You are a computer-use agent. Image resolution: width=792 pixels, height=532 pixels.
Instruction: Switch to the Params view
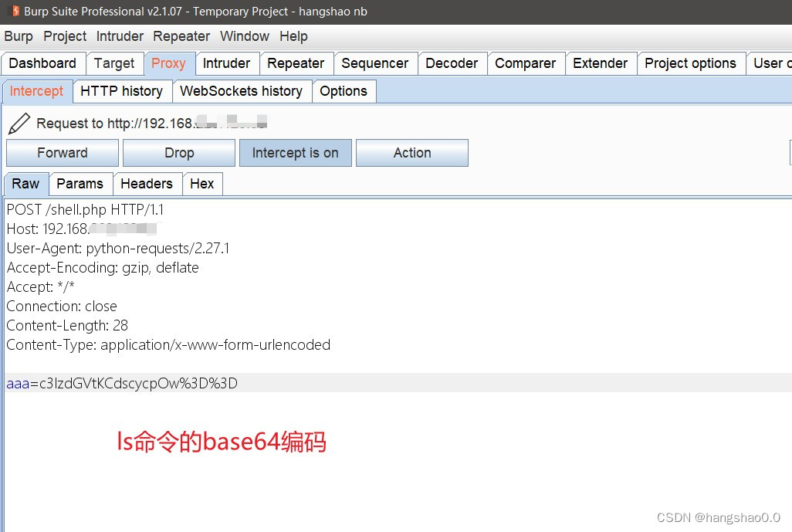tap(80, 183)
